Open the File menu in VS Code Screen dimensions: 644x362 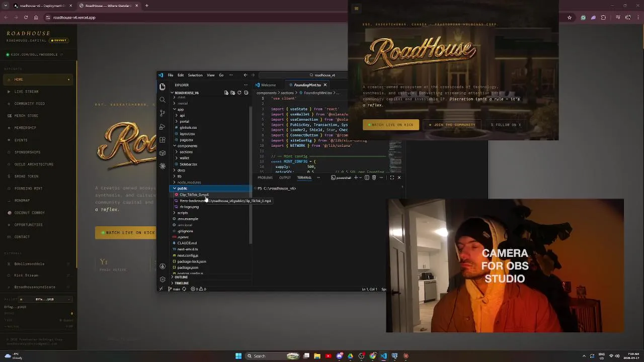pyautogui.click(x=171, y=75)
